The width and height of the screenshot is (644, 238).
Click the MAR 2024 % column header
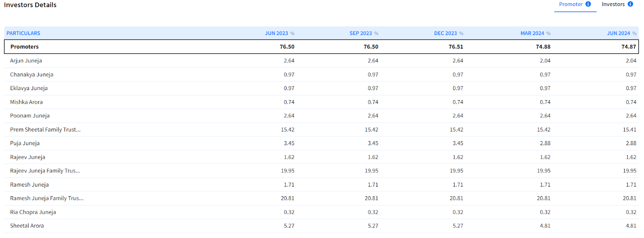(535, 33)
